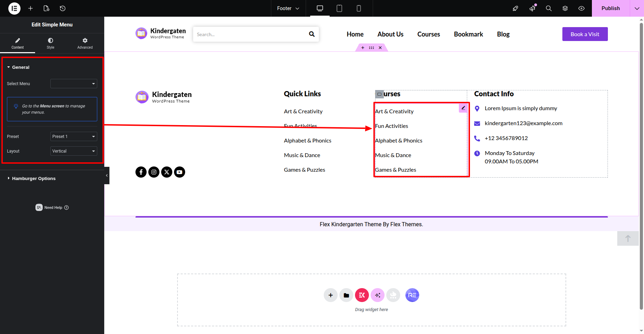Open the Structure layers icon
The width and height of the screenshot is (644, 334).
[x=565, y=8]
